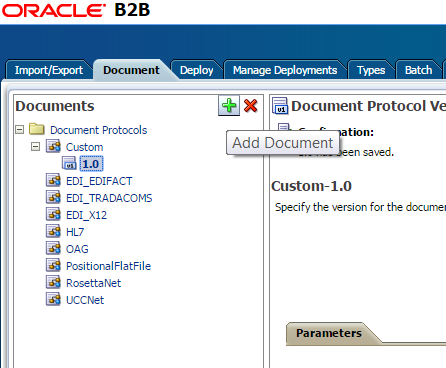Open the Import/Export tab
446x368 pixels.
49,70
